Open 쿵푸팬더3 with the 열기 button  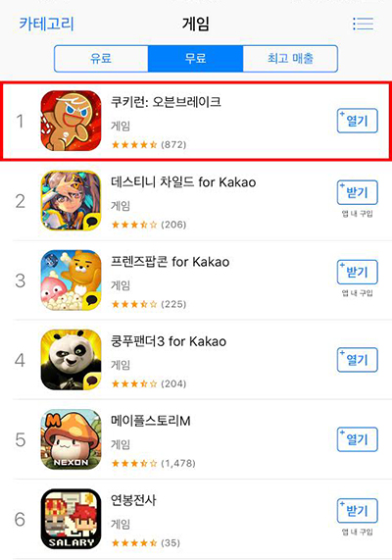coord(358,360)
